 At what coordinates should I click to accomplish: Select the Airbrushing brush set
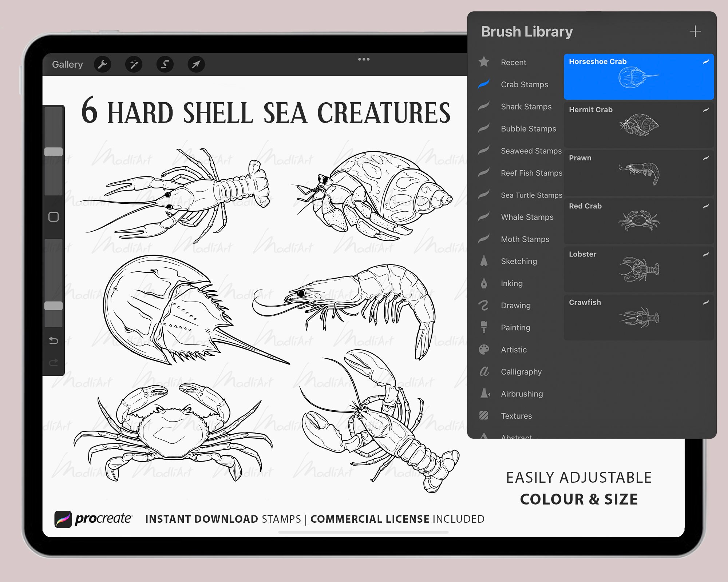pyautogui.click(x=522, y=394)
